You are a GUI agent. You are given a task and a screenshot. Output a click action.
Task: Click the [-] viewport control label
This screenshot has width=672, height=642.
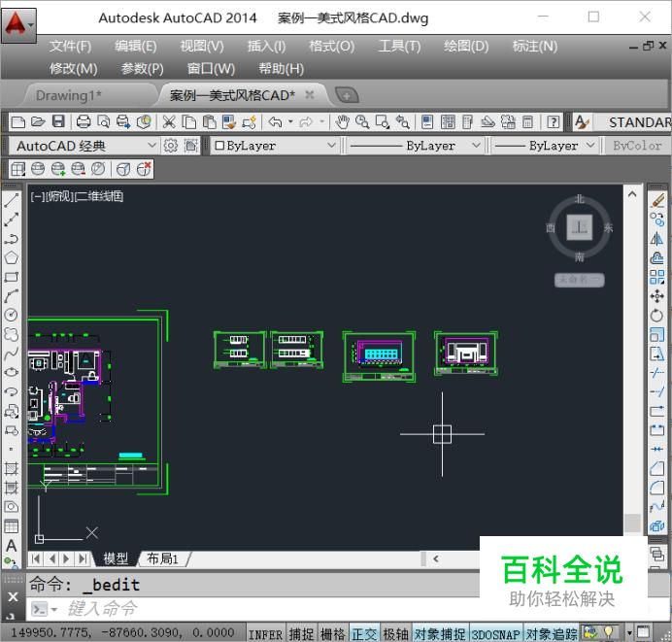point(37,197)
